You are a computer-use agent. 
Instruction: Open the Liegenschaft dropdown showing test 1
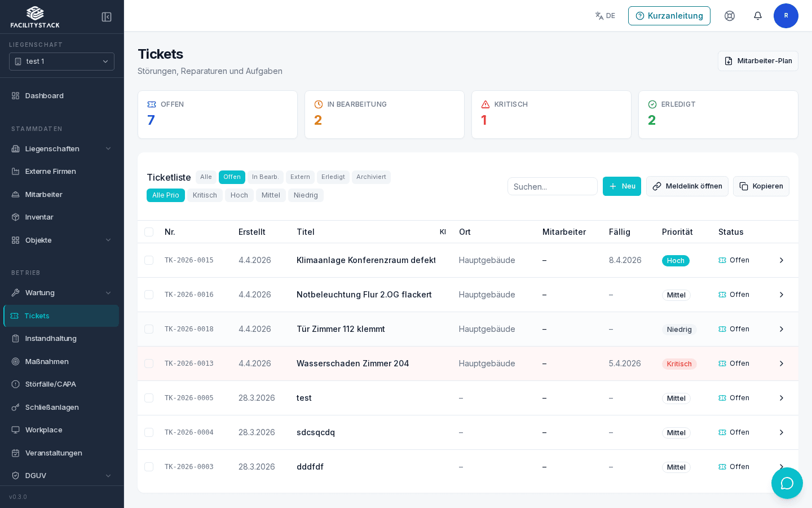61,62
